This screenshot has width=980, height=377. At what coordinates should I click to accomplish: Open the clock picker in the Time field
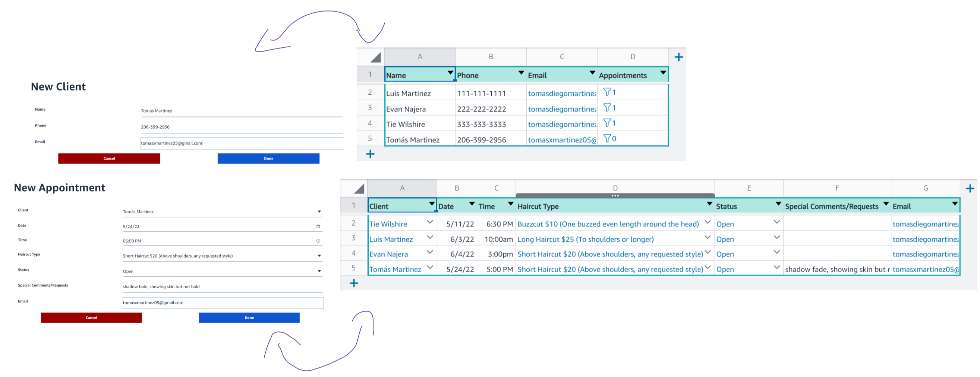318,241
